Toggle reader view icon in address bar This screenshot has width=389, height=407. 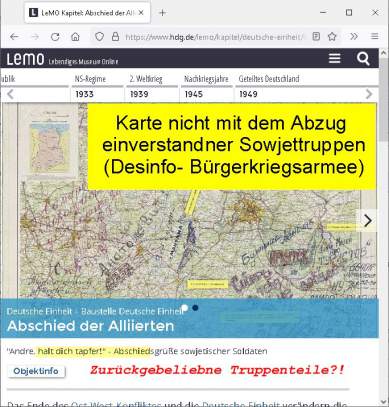[x=316, y=36]
